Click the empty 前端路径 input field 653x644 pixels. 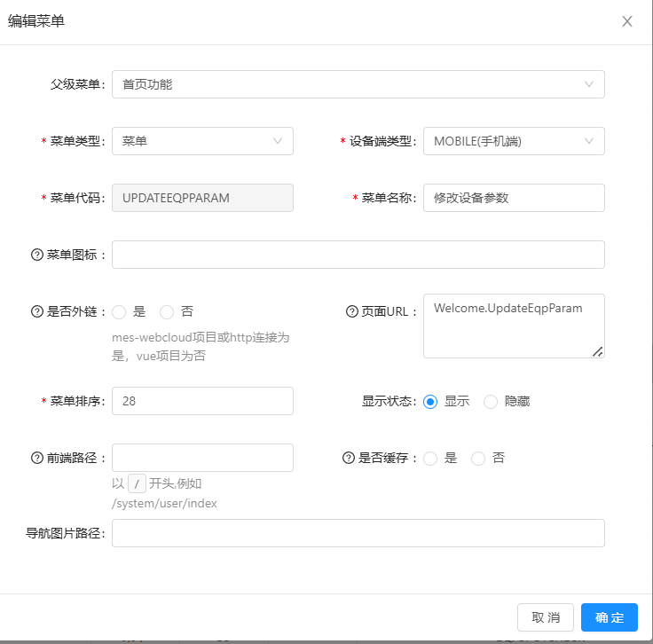(202, 458)
